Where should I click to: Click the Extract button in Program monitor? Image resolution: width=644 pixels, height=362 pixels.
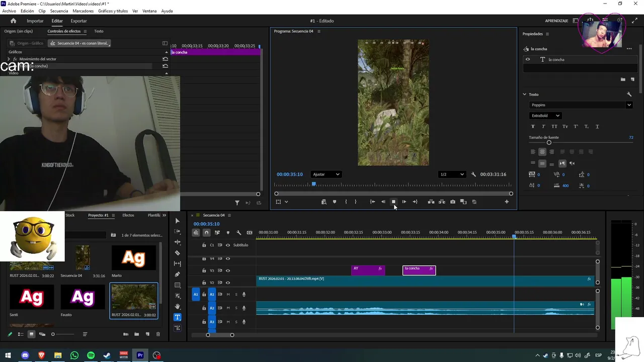click(442, 202)
